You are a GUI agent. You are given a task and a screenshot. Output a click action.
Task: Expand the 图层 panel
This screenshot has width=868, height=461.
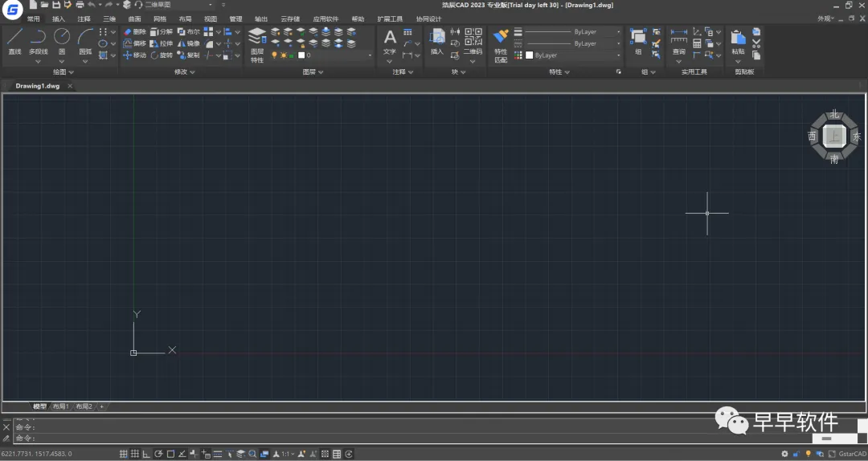313,72
